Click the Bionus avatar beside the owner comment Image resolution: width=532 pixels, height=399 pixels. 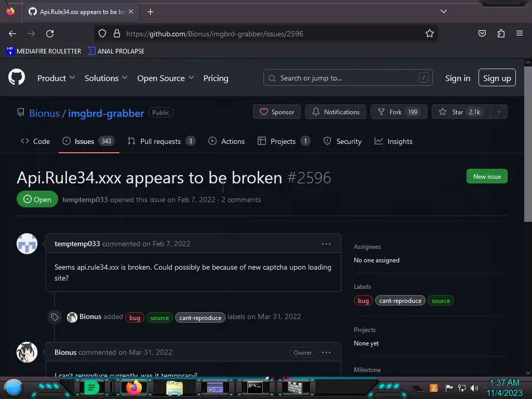coord(27,352)
